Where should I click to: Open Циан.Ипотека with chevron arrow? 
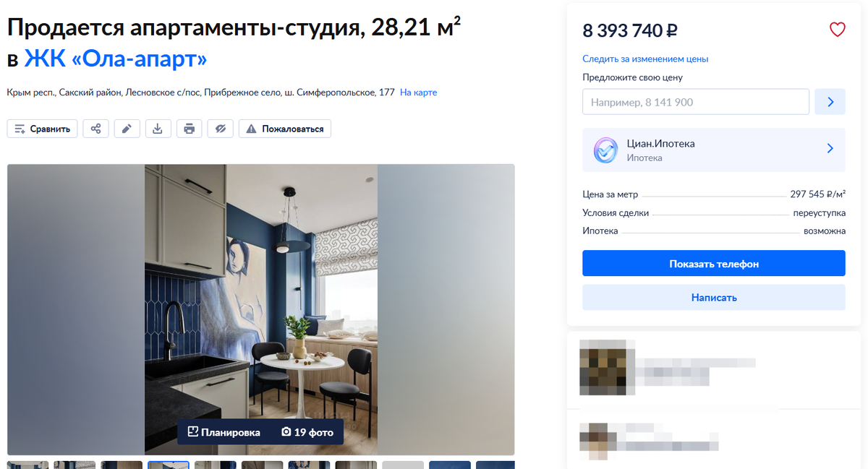pyautogui.click(x=830, y=149)
